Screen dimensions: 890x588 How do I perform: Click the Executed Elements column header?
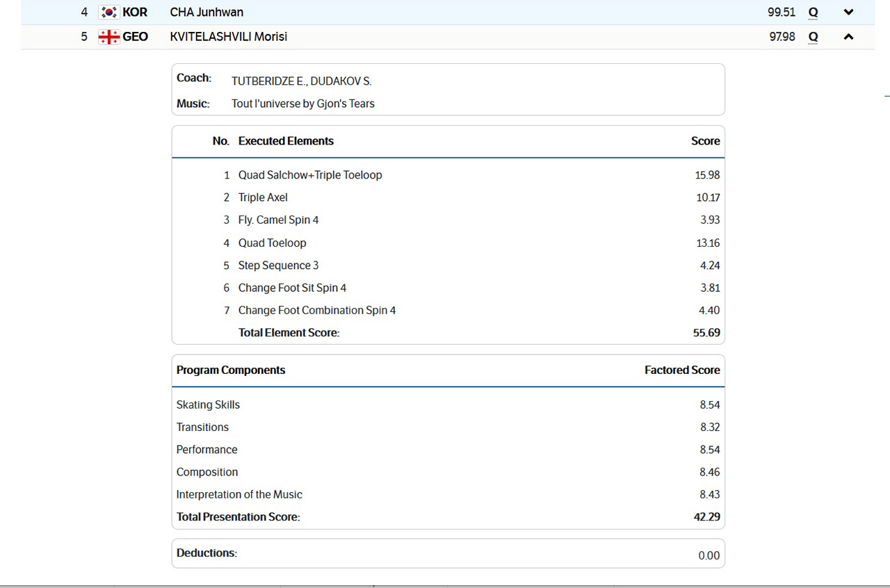click(286, 141)
